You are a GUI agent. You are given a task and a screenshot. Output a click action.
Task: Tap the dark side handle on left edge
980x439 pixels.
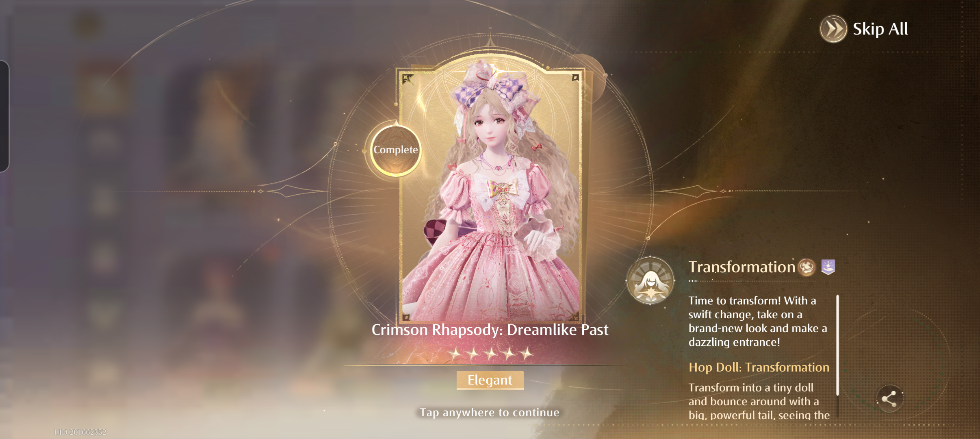4,116
